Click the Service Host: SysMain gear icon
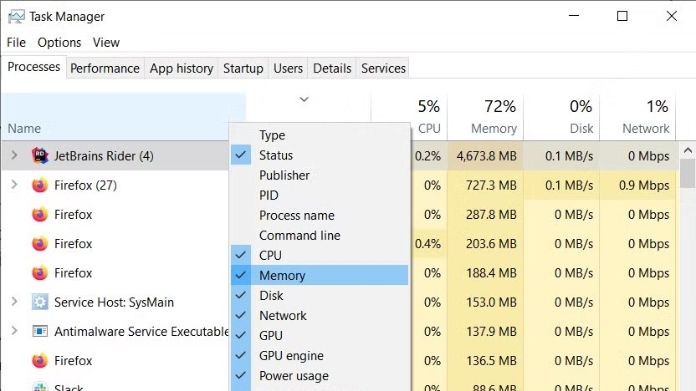696x391 pixels. point(40,302)
